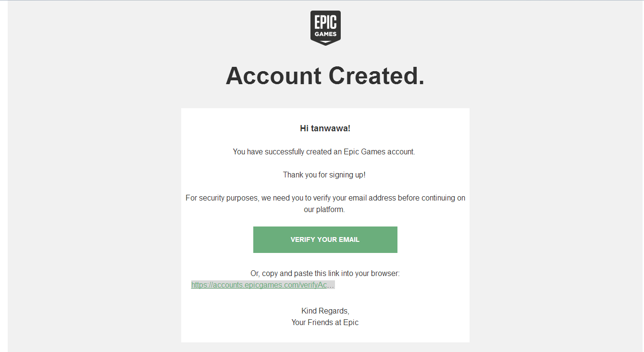Click the "Your Friends at Epic" signature
This screenshot has width=644, height=352.
pyautogui.click(x=325, y=322)
